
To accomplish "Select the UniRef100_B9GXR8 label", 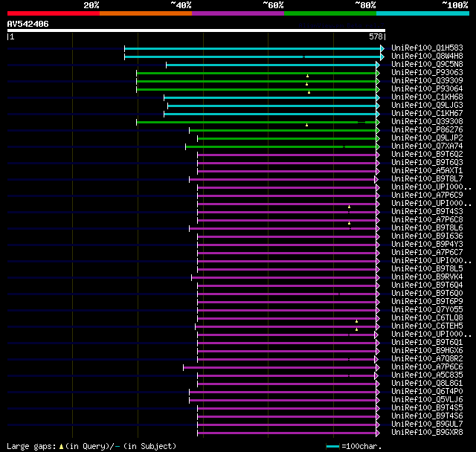I will 427,433.
